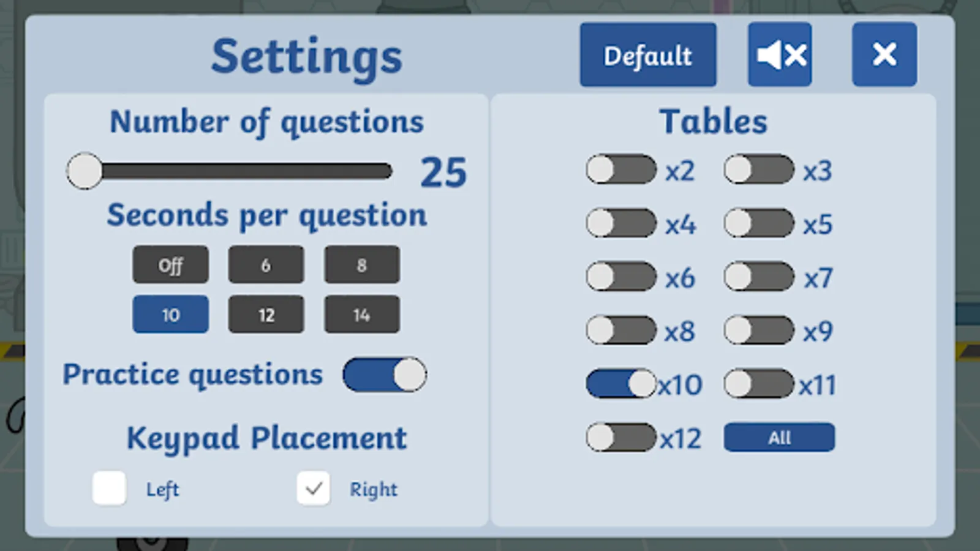This screenshot has height=551, width=980.
Task: Pick 14 seconds per question
Action: pyautogui.click(x=361, y=315)
